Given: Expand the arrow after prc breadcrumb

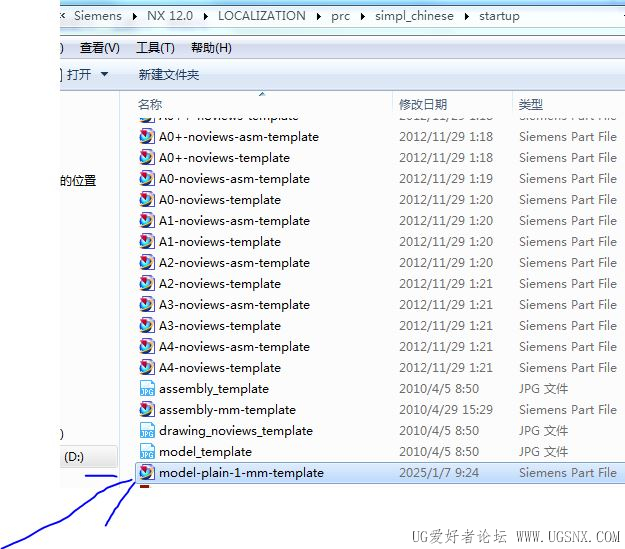Looking at the screenshot, I should (x=363, y=16).
